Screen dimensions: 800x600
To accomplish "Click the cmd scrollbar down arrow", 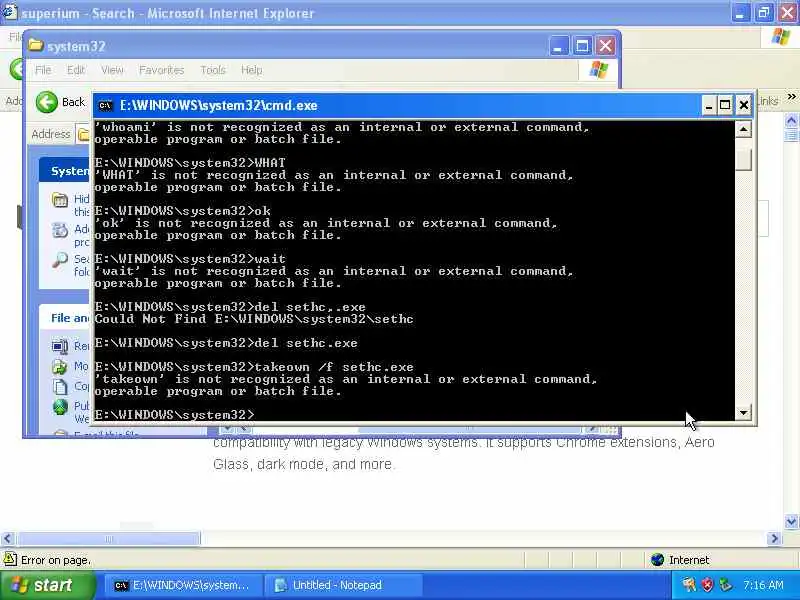I will (x=743, y=412).
